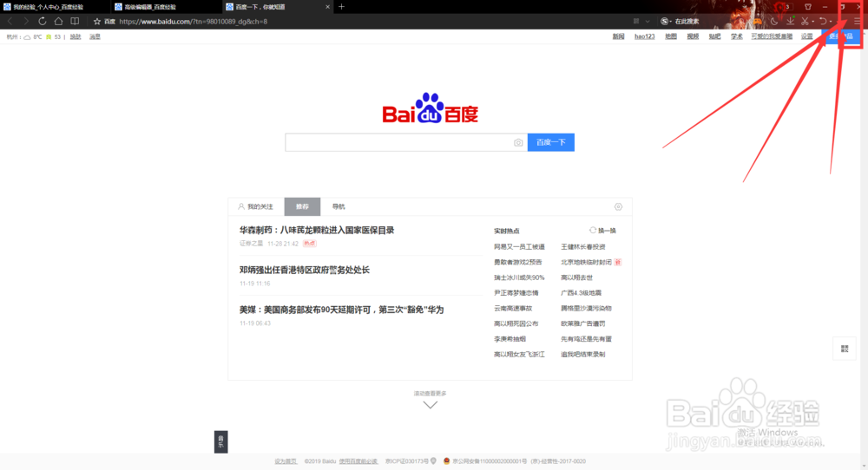Screen dimensions: 868x470
Task: Open a new tab with the plus icon
Action: click(341, 7)
